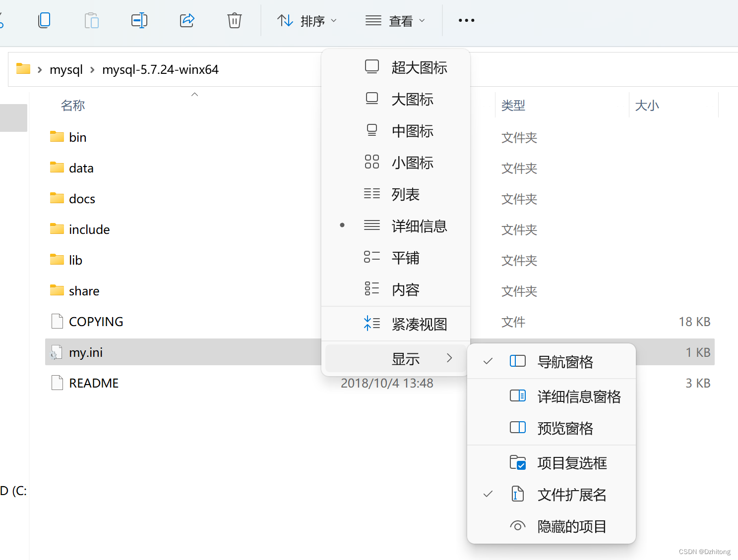This screenshot has height=560, width=738.
Task: Disable the 文件扩展名 option
Action: [571, 494]
